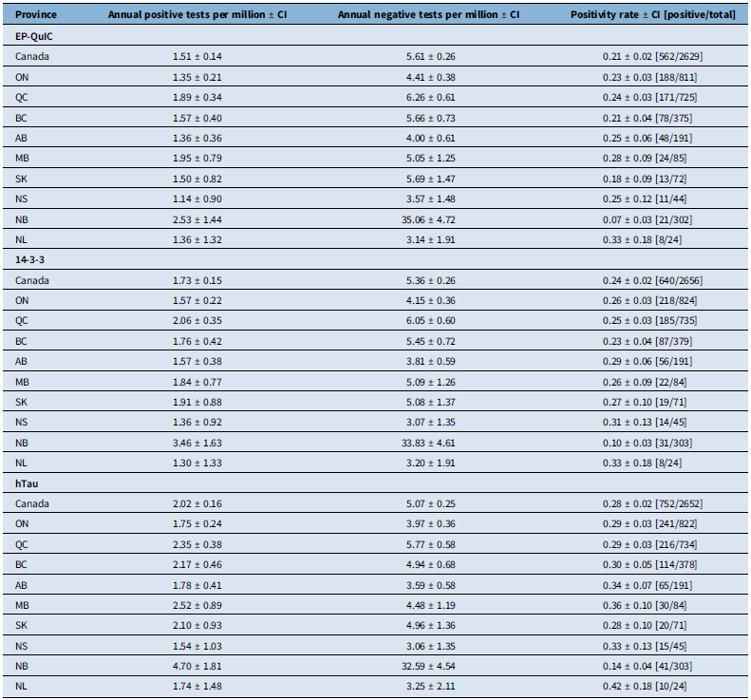The height and width of the screenshot is (700, 751).
Task: Select the Positivity rate column header
Action: (x=653, y=15)
